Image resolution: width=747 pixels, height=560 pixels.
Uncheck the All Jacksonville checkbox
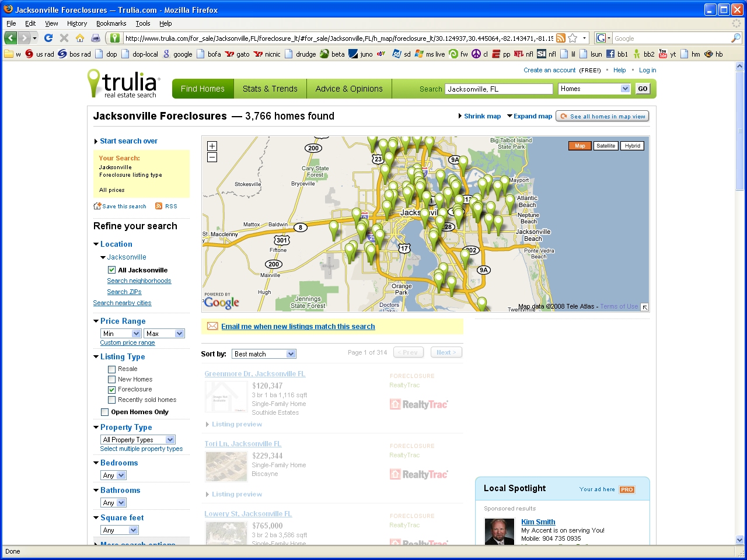[111, 270]
